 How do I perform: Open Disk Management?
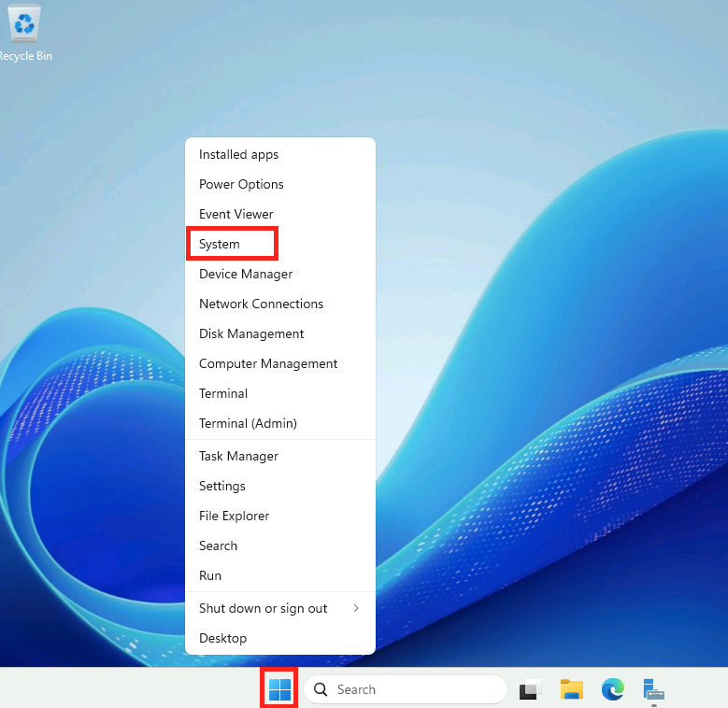pos(280,334)
